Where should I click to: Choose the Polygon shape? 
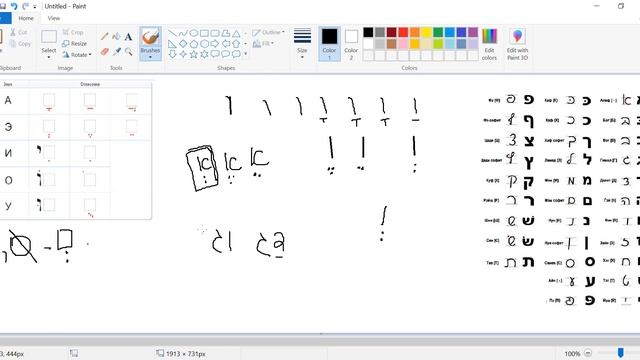coord(226,33)
